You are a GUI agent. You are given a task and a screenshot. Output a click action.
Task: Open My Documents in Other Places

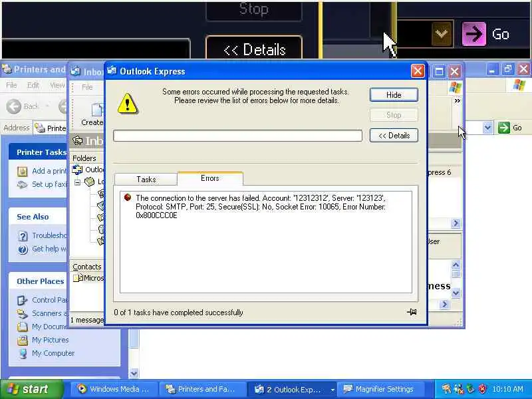point(50,327)
